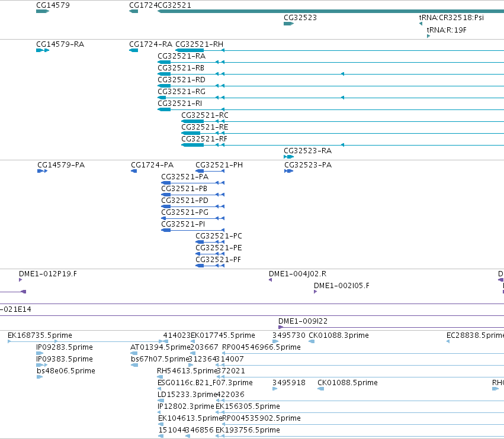Open the RP004546966.5prime EST label
The width and height of the screenshot is (504, 439).
tap(261, 347)
